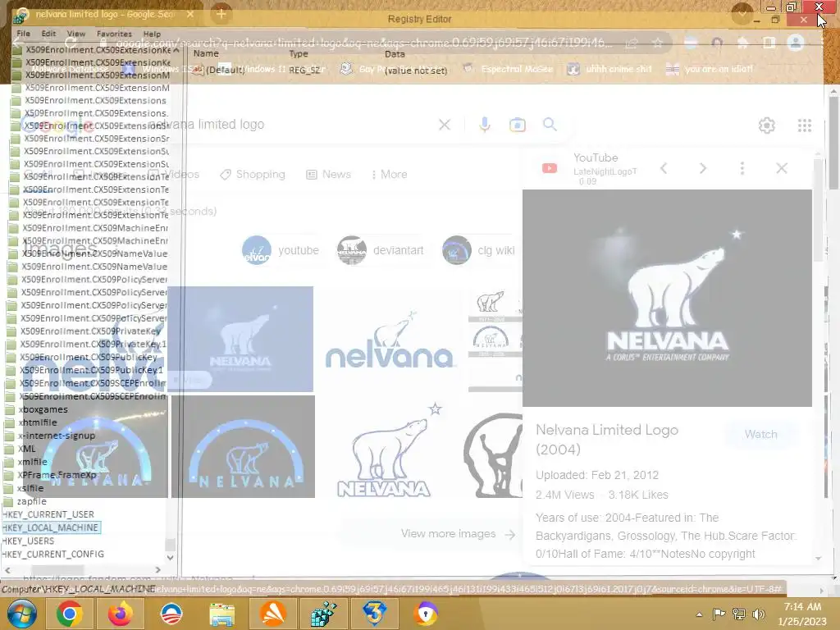Launch Firefox from the taskbar
Viewport: 840px width, 630px height.
tap(120, 614)
